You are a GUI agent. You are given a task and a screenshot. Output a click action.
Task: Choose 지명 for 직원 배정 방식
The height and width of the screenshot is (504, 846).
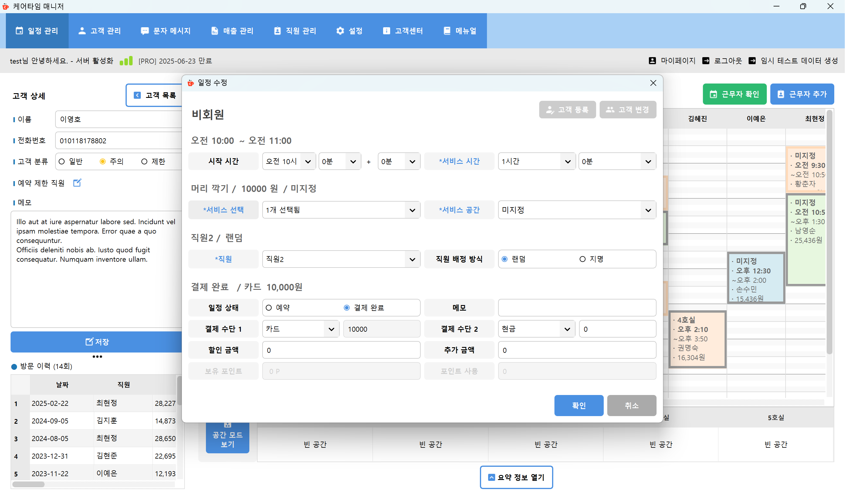point(583,259)
